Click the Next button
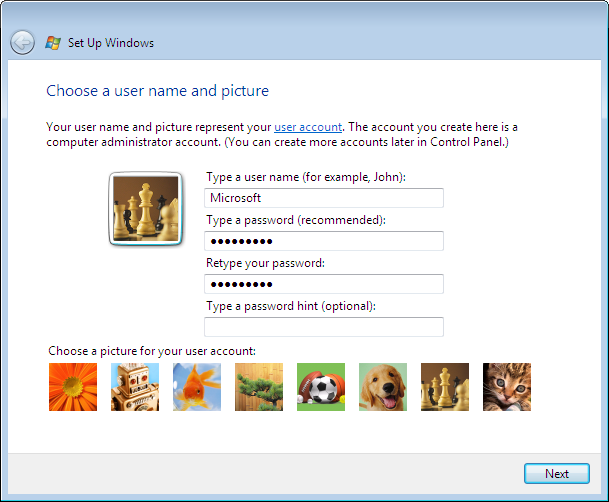The image size is (609, 502). coord(557,473)
